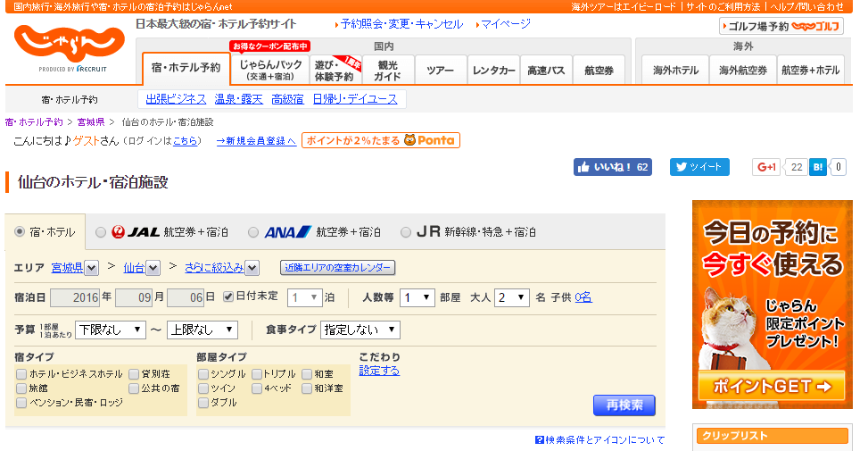
Task: Switch to the 高速バス tab
Action: coord(546,70)
